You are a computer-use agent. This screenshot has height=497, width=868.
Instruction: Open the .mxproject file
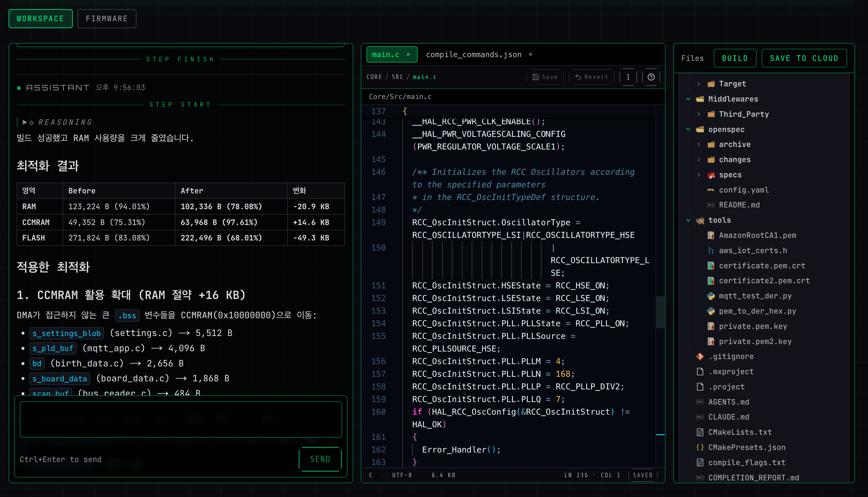[x=730, y=372]
